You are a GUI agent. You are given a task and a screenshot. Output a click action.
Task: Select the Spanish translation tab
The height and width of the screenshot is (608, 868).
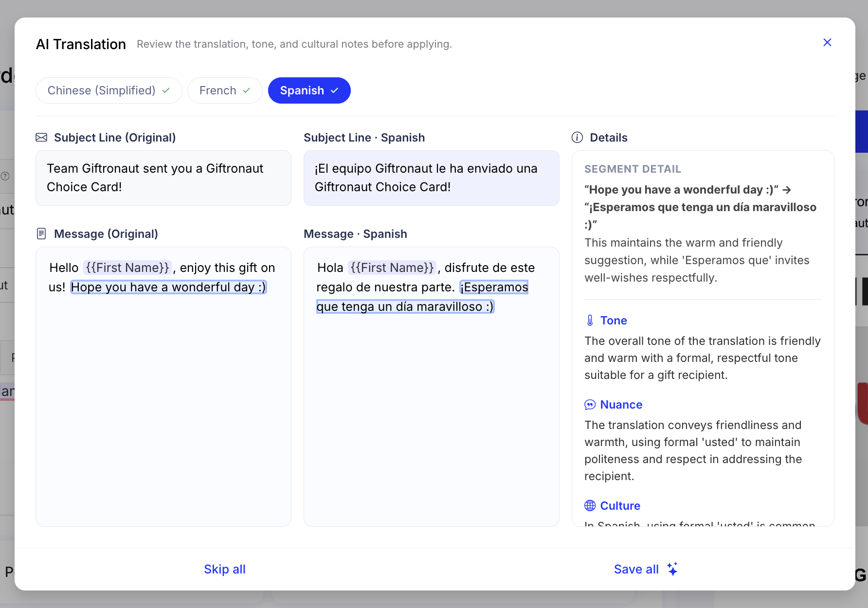pyautogui.click(x=309, y=90)
